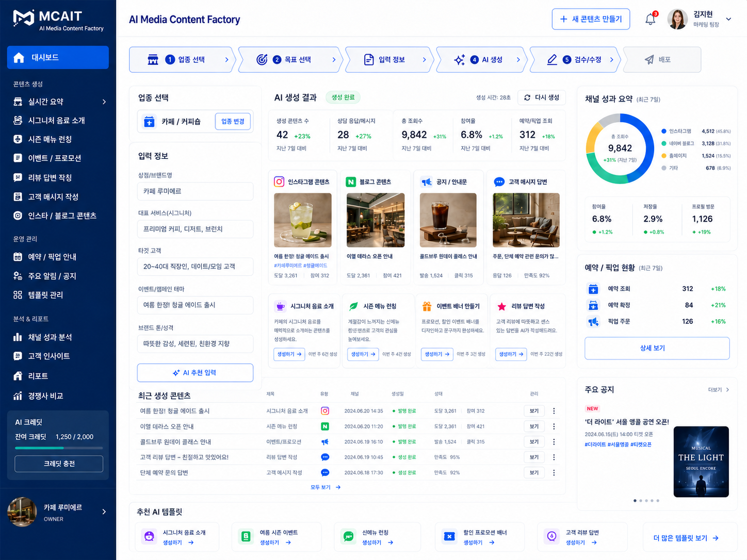Screen dimensions: 747x560
Task: Click 더 많은 템플릿 보기 link
Action: (x=686, y=538)
